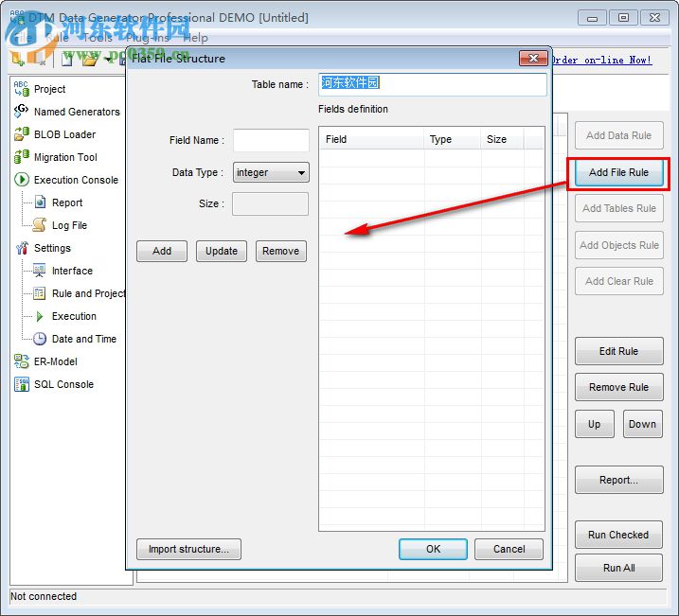Confirm the dialog with OK
This screenshot has height=616, width=679.
(433, 549)
